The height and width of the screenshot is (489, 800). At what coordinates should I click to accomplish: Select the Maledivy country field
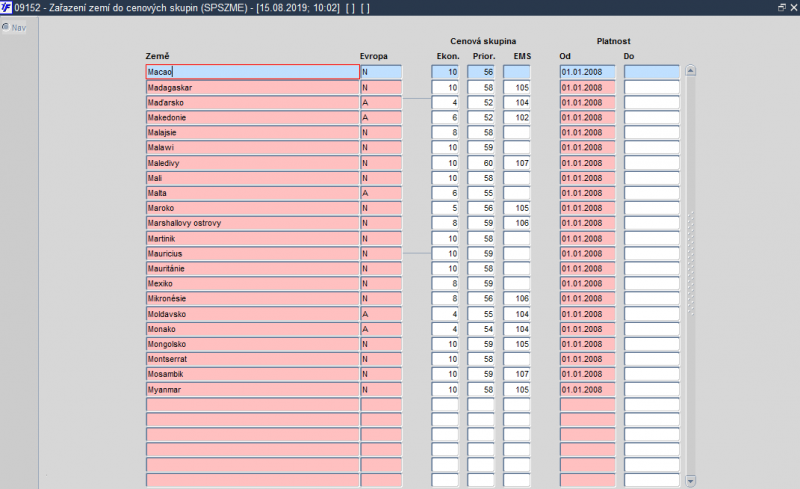point(253,163)
